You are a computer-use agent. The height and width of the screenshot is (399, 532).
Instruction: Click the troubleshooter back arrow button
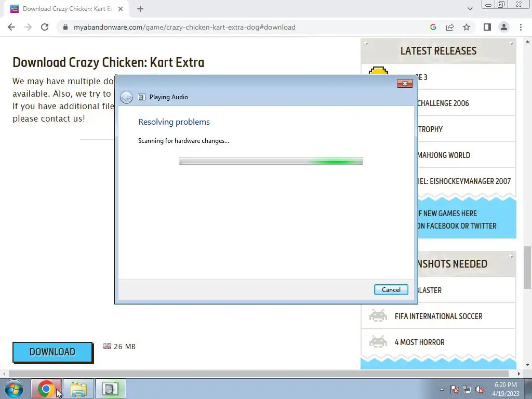127,97
